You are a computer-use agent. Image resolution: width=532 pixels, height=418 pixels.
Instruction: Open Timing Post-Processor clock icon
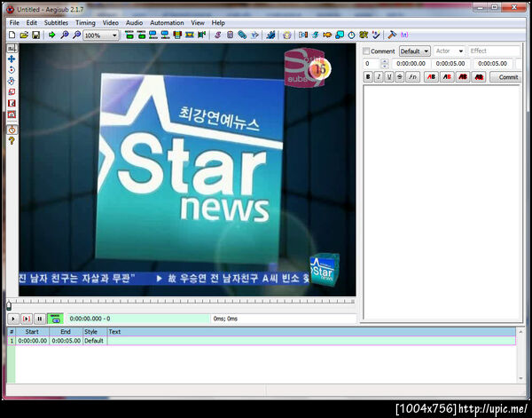tap(351, 35)
